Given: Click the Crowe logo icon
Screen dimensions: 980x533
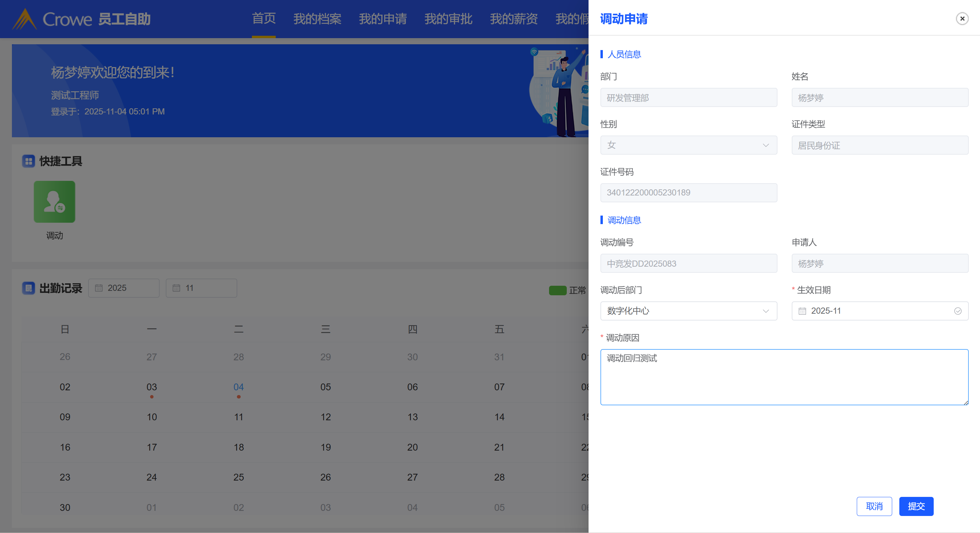Looking at the screenshot, I should (x=25, y=19).
